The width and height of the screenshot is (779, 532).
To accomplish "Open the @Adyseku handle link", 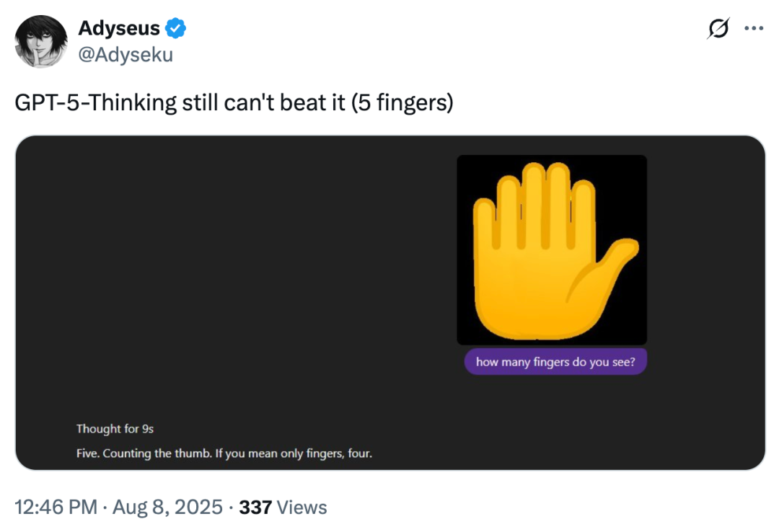I will tap(125, 54).
